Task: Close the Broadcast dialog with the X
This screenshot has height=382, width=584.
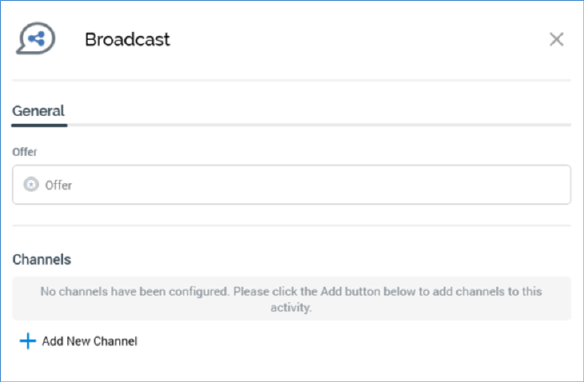Action: 556,39
